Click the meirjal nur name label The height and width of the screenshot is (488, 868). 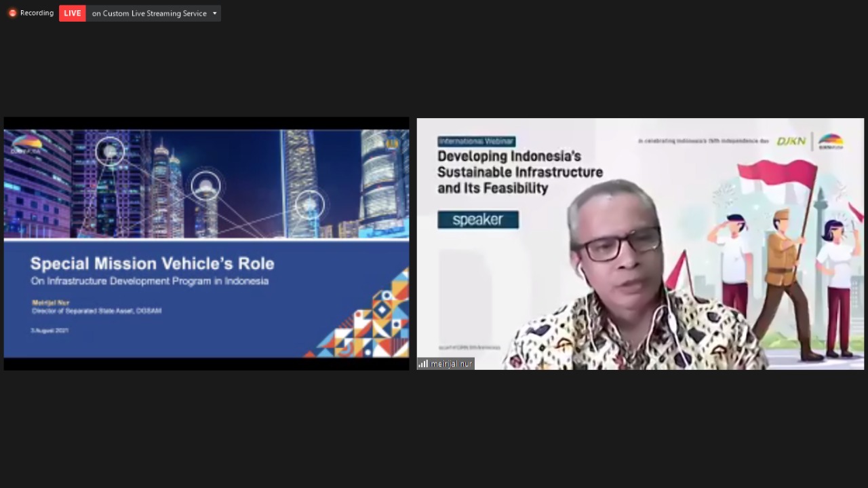(x=451, y=364)
